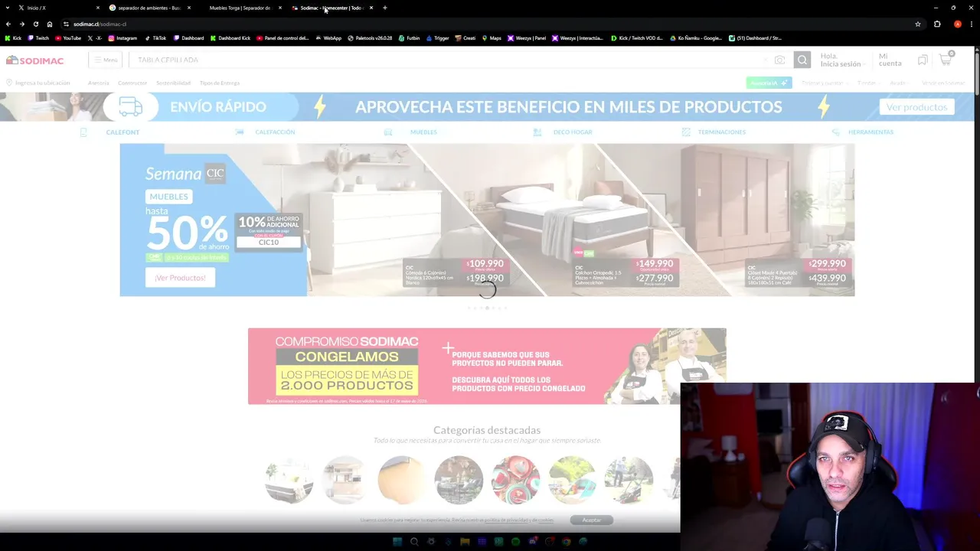The image size is (980, 551).
Task: Open the bed category circle thumbnail
Action: 289,480
